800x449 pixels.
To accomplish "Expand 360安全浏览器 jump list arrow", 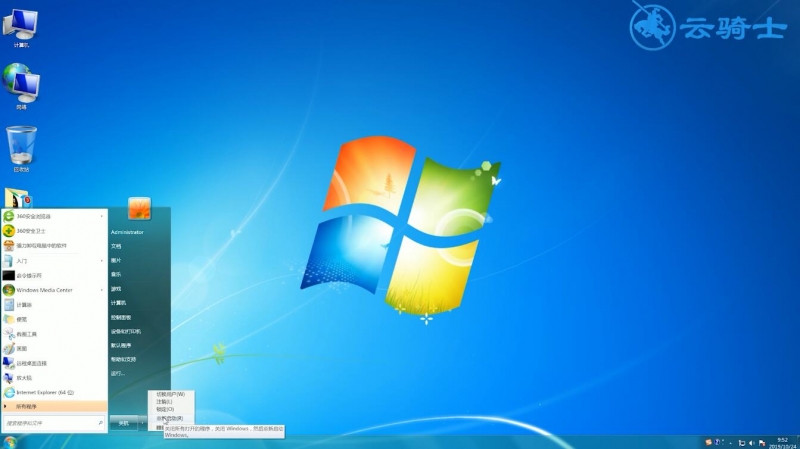I will click(x=102, y=216).
